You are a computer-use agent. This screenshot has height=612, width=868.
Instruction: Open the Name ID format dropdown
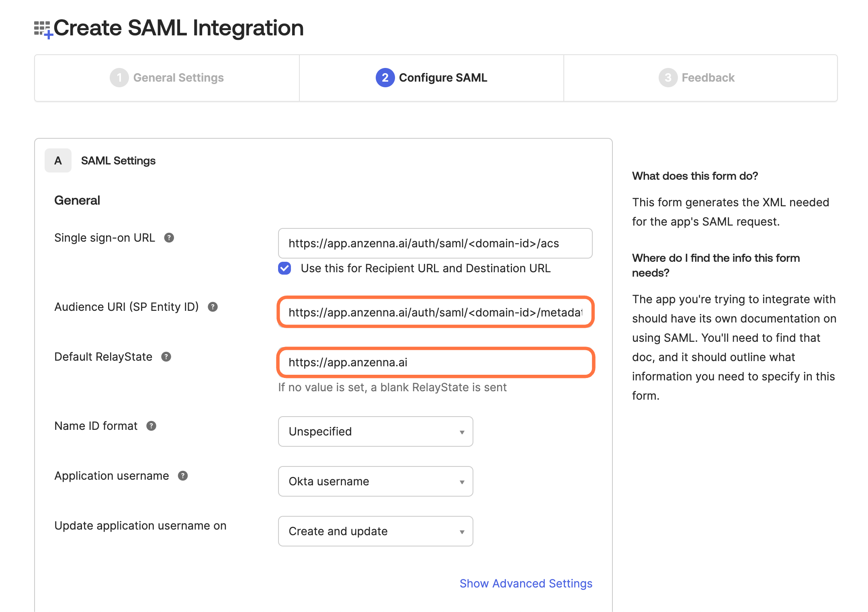[375, 431]
